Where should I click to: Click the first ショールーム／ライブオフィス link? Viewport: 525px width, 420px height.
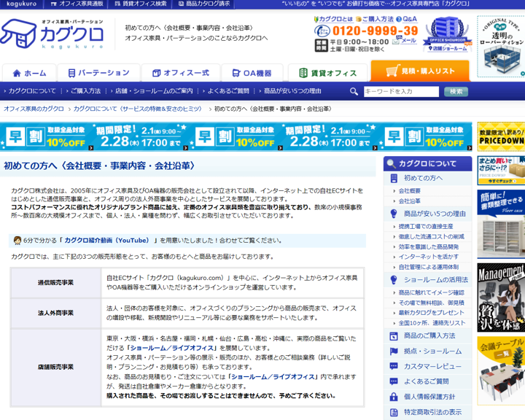174,348
